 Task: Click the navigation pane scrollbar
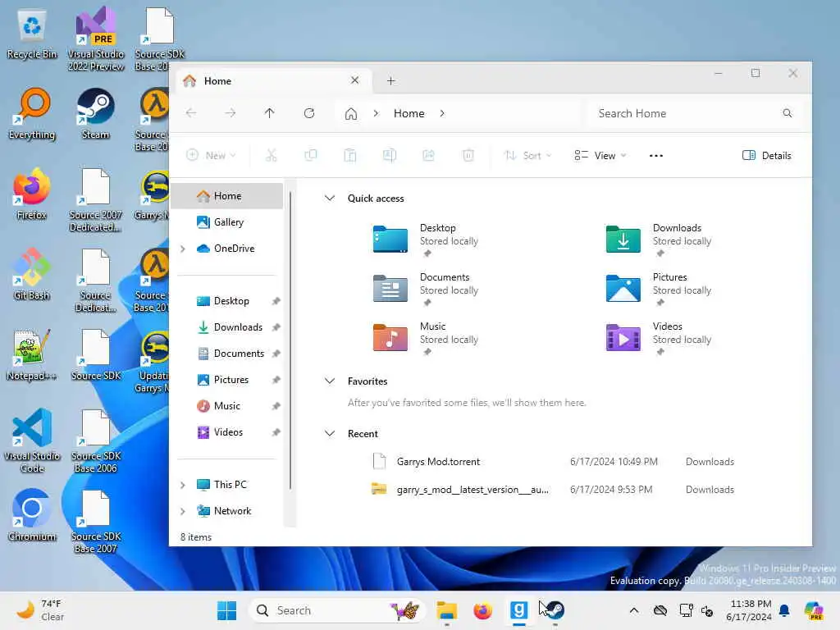290,340
